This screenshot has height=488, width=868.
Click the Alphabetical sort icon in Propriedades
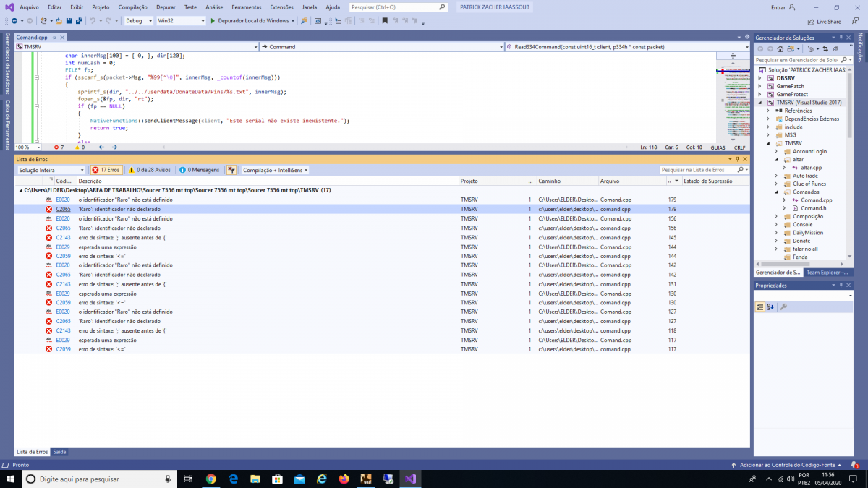coord(771,307)
